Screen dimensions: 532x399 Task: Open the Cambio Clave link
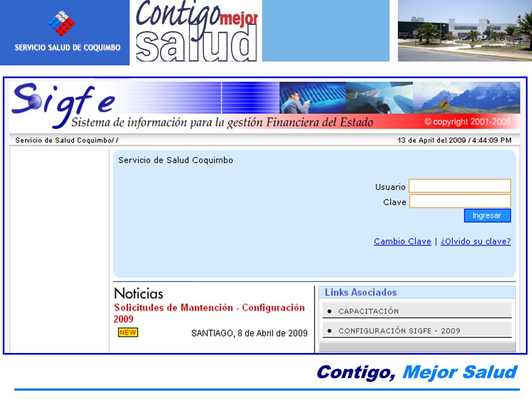point(402,241)
